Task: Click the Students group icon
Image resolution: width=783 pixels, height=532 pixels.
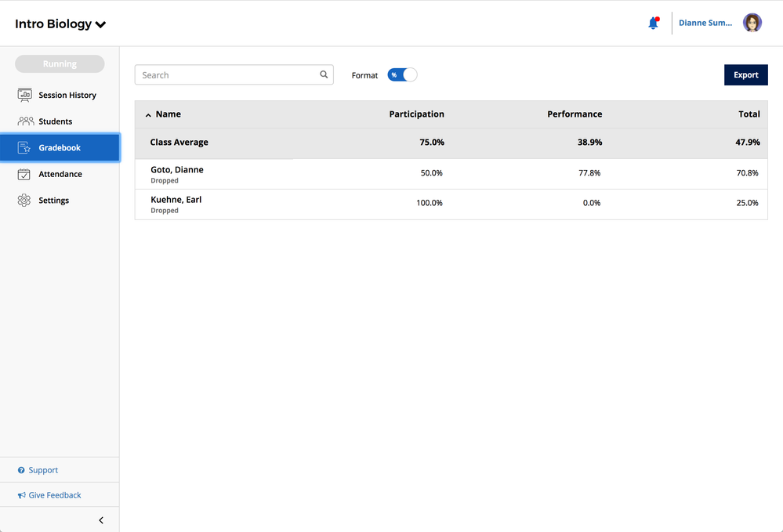Action: tap(25, 121)
